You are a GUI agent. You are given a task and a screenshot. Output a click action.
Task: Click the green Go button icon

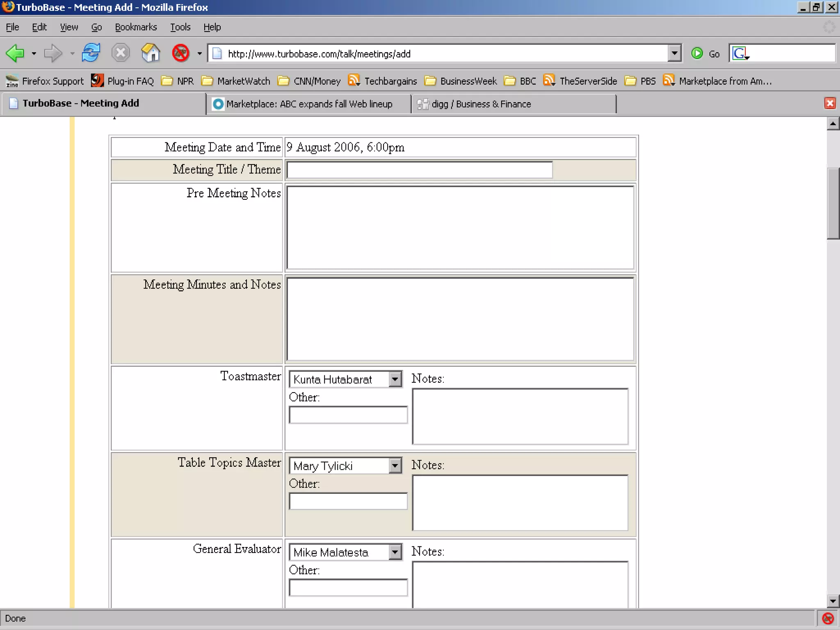tap(697, 54)
